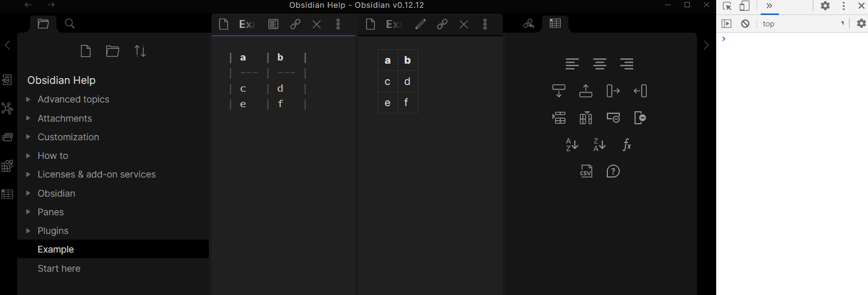
Task: Close the editor pane
Action: pyautogui.click(x=317, y=24)
